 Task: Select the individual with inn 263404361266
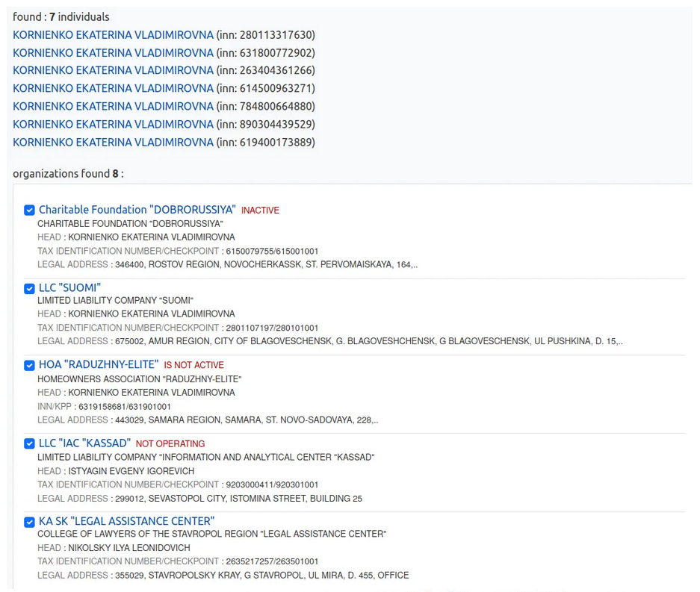point(113,70)
